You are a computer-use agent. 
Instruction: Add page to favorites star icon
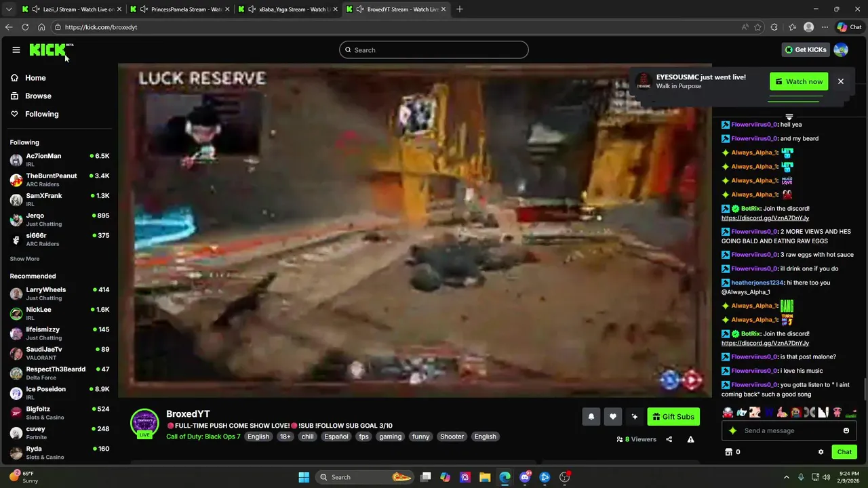point(757,27)
